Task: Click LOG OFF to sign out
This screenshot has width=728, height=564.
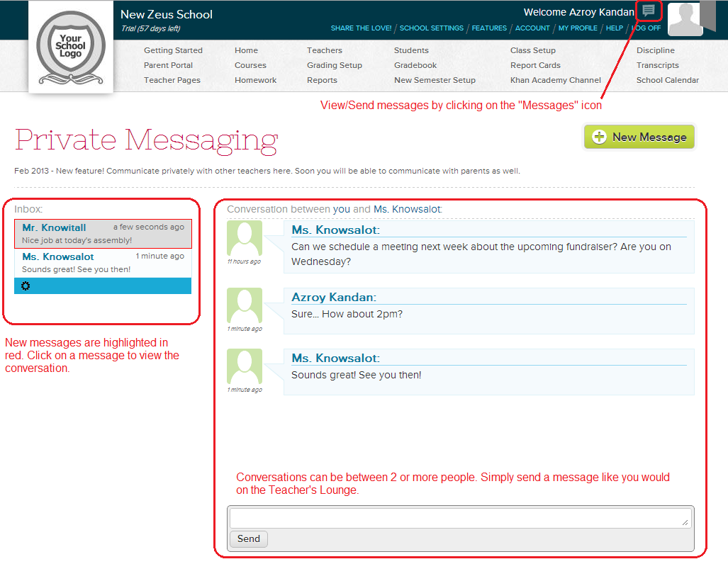Action: click(647, 28)
